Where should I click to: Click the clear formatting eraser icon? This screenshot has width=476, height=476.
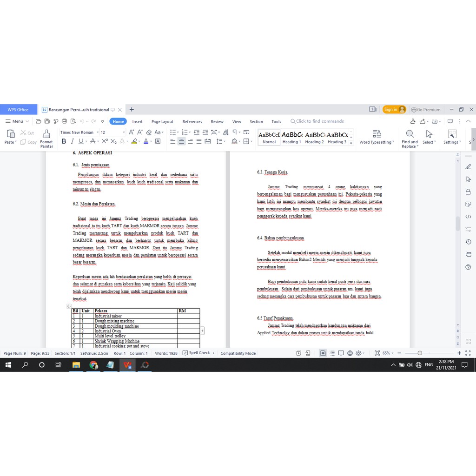click(149, 132)
